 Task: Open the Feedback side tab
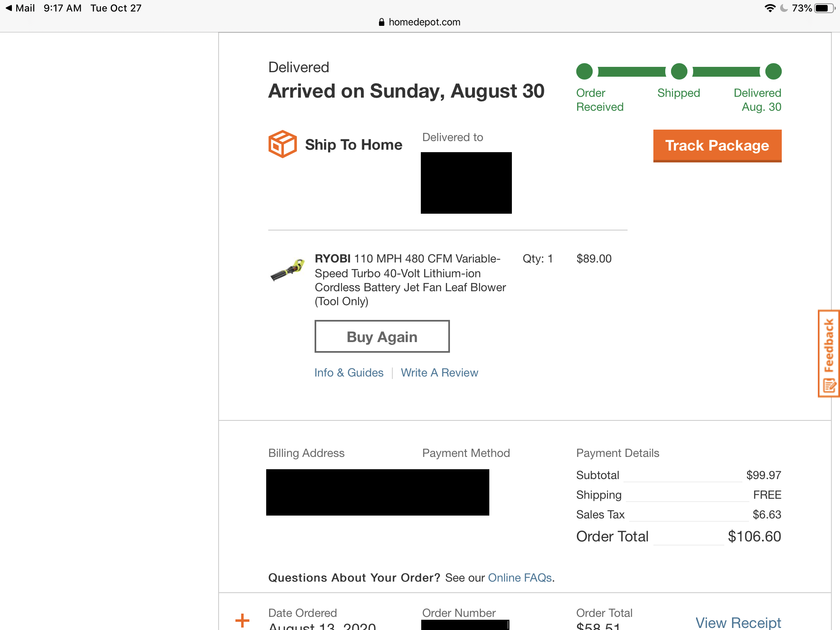click(x=829, y=353)
